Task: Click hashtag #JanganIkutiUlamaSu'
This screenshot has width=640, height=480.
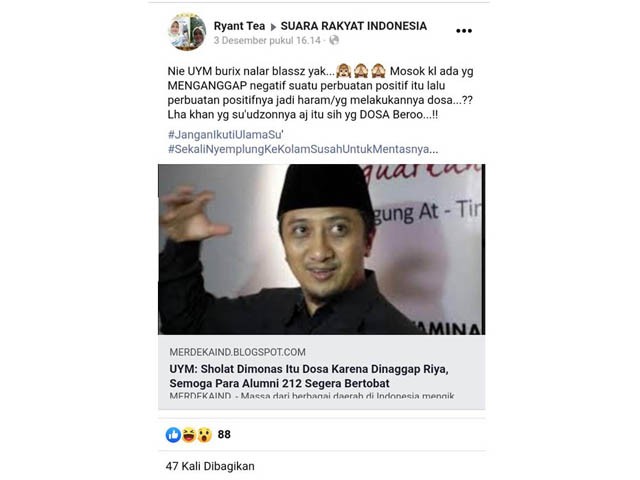Action: click(x=225, y=135)
